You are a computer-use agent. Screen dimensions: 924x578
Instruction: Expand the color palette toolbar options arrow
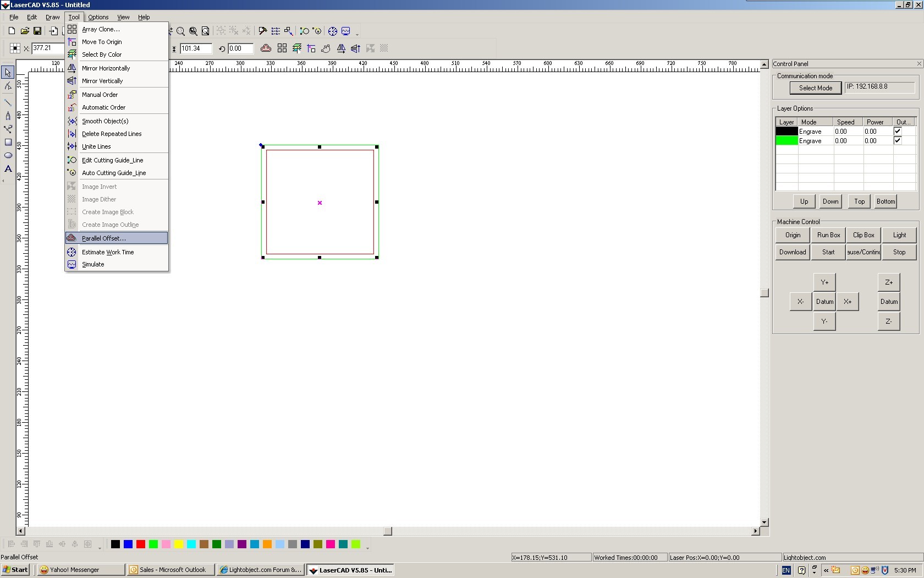point(367,547)
